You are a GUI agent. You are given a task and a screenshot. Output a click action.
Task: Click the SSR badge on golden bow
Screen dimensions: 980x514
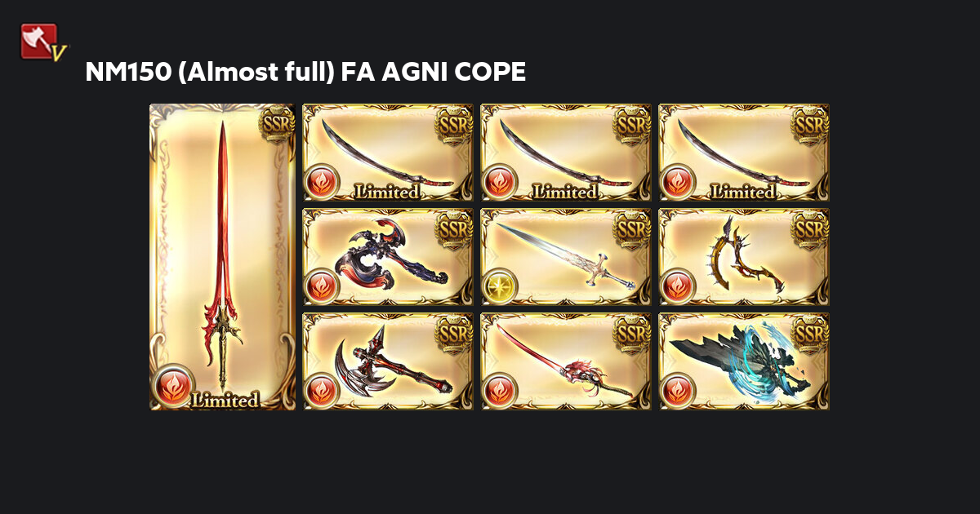tap(810, 228)
